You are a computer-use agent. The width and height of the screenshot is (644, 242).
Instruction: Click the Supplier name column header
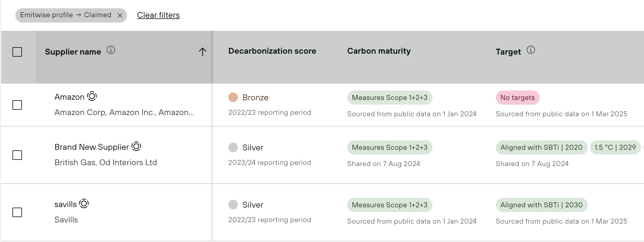click(x=123, y=57)
